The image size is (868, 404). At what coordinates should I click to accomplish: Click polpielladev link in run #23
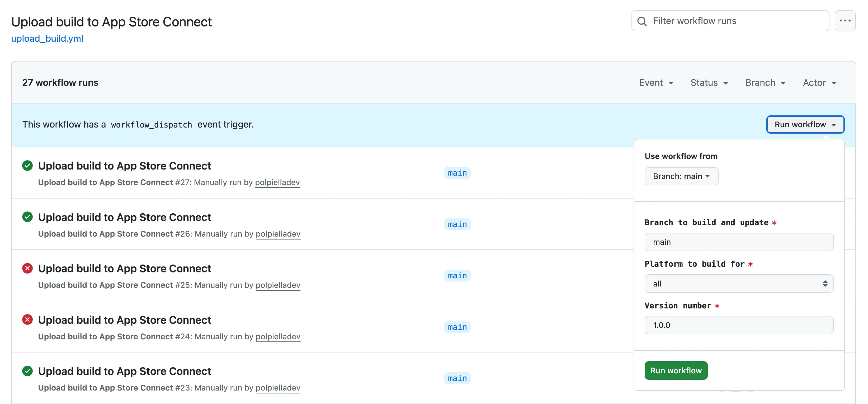[x=278, y=388]
